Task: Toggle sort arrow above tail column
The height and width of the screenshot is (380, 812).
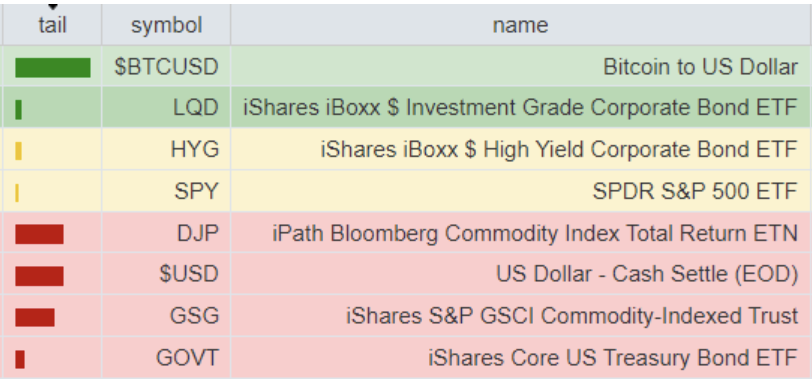Action: pyautogui.click(x=52, y=7)
